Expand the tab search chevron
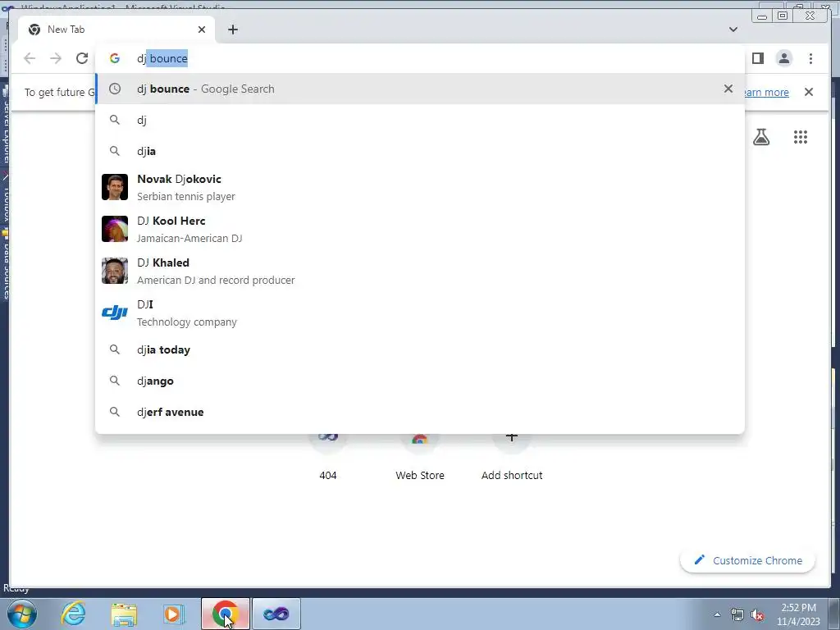 click(733, 30)
